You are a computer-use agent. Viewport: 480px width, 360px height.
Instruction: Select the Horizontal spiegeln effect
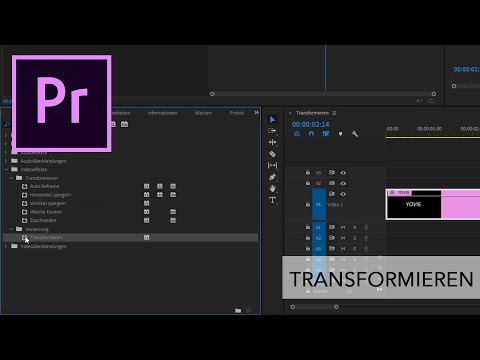click(50, 195)
